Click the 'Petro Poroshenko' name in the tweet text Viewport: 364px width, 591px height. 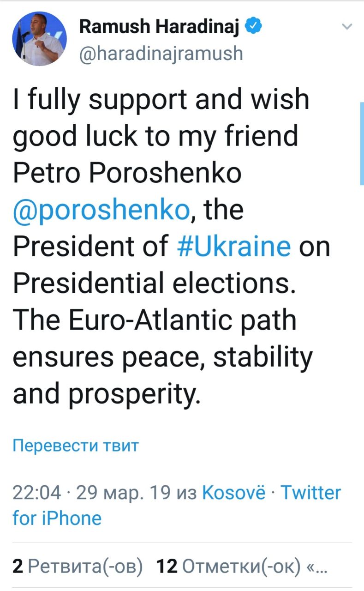click(x=127, y=173)
